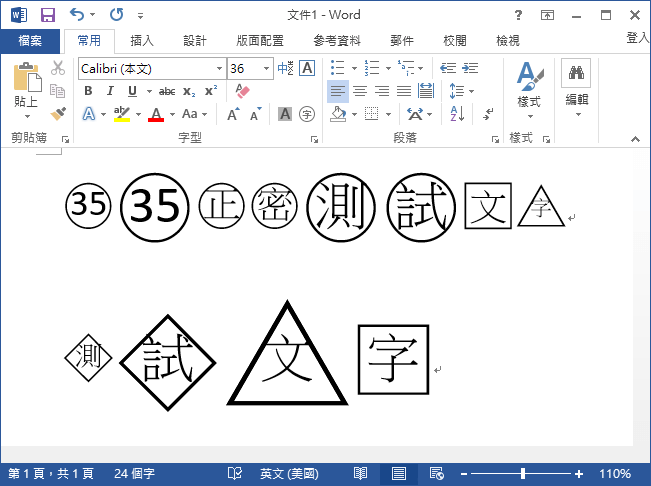Apply yellow text highlight color
The width and height of the screenshot is (651, 486).
pyautogui.click(x=122, y=114)
